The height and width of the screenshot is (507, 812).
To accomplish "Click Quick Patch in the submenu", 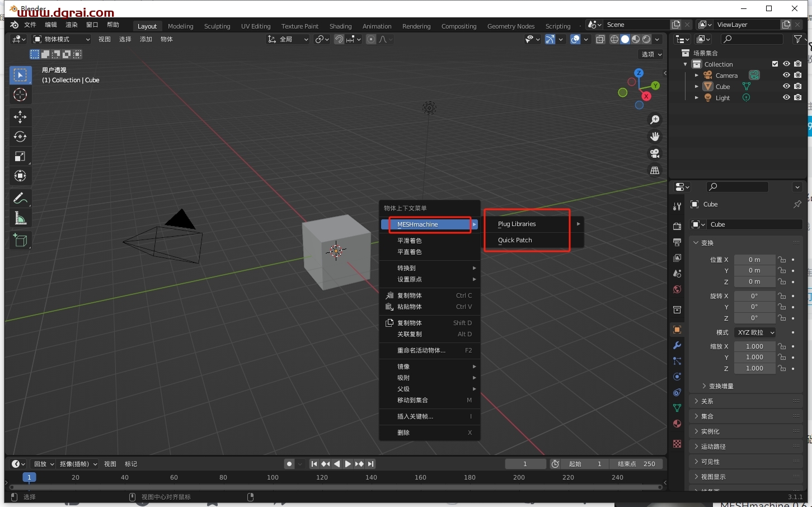I will (x=514, y=240).
